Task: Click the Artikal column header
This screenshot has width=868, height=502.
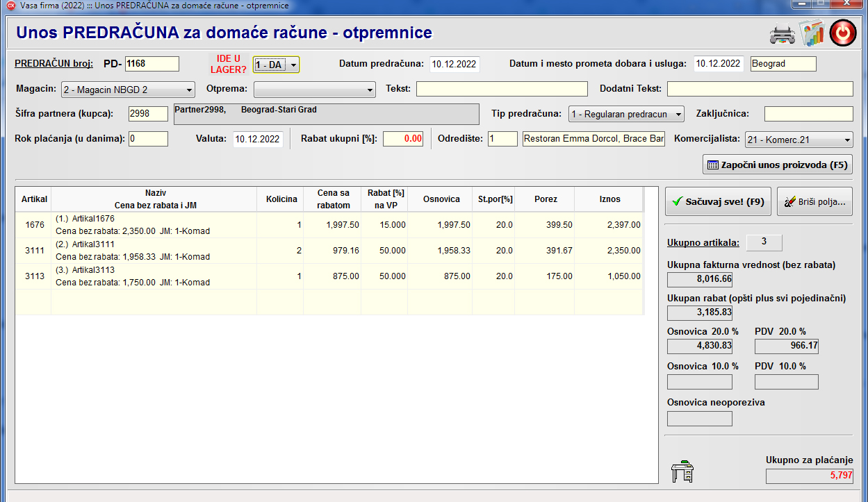Action: click(34, 199)
